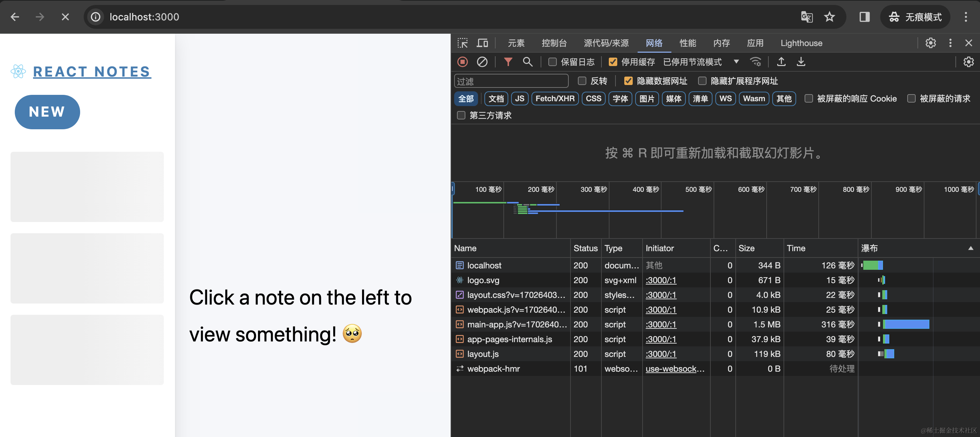Toggle the 隐藏数据网址 checkbox
Image resolution: width=980 pixels, height=437 pixels.
628,81
